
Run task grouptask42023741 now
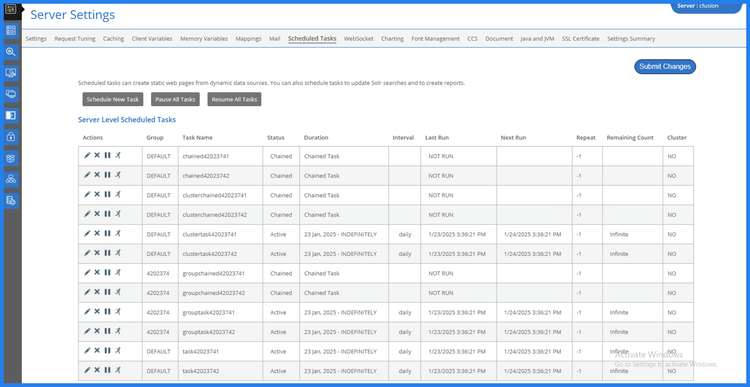tap(118, 311)
